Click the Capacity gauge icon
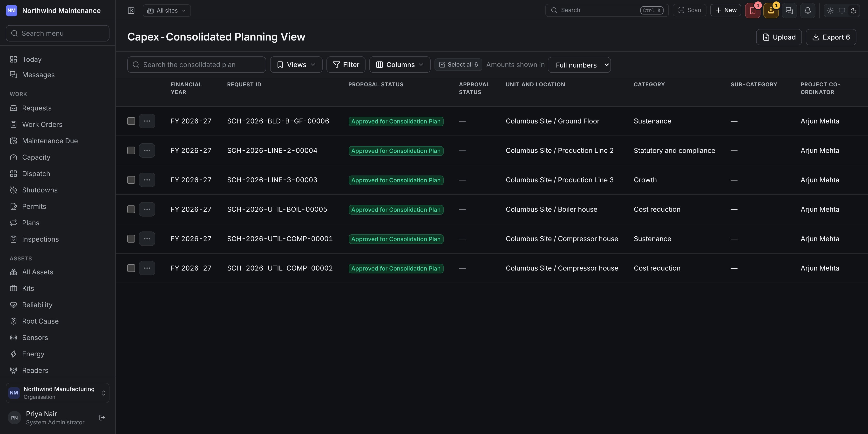This screenshot has width=868, height=434. (14, 157)
